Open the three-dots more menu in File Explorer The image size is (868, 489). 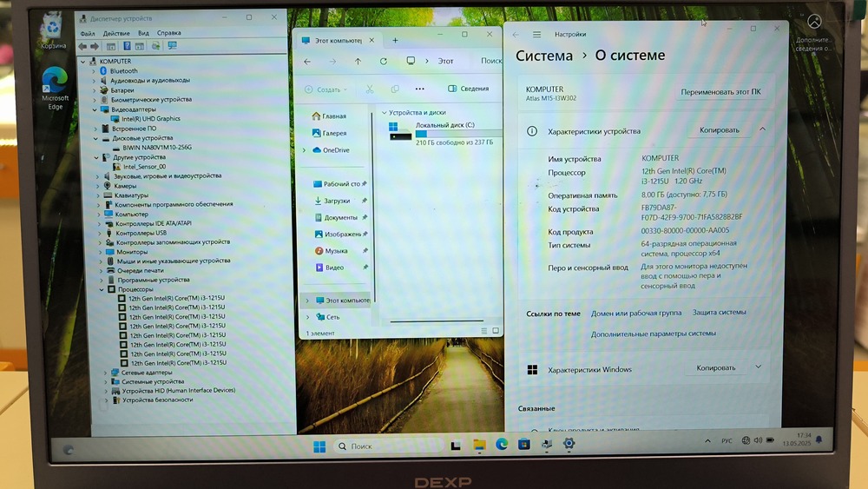pyautogui.click(x=419, y=89)
